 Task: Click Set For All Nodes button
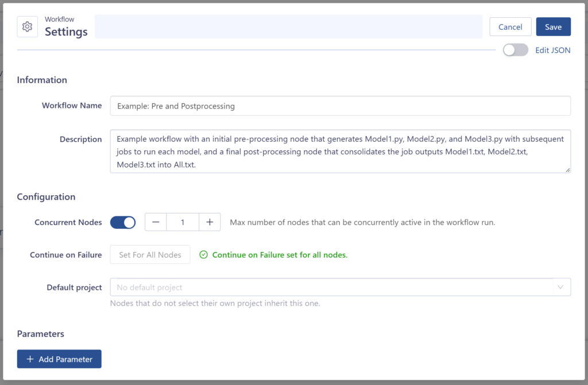pos(150,255)
